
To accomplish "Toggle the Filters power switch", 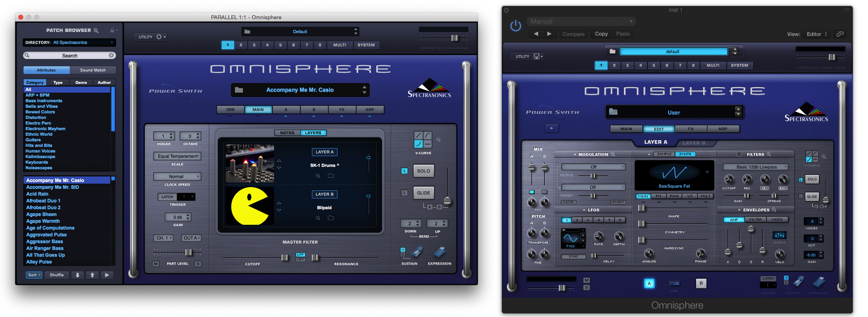I will pos(739,154).
